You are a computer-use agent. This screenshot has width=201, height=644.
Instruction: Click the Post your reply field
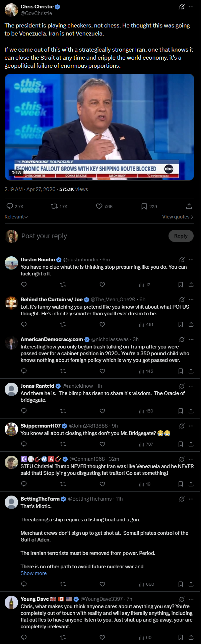pyautogui.click(x=84, y=236)
